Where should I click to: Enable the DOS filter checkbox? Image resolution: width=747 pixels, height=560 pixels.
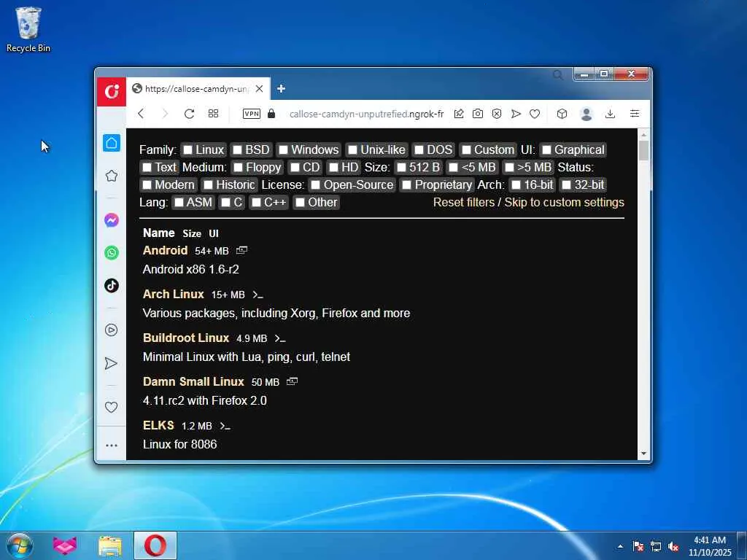tap(419, 150)
